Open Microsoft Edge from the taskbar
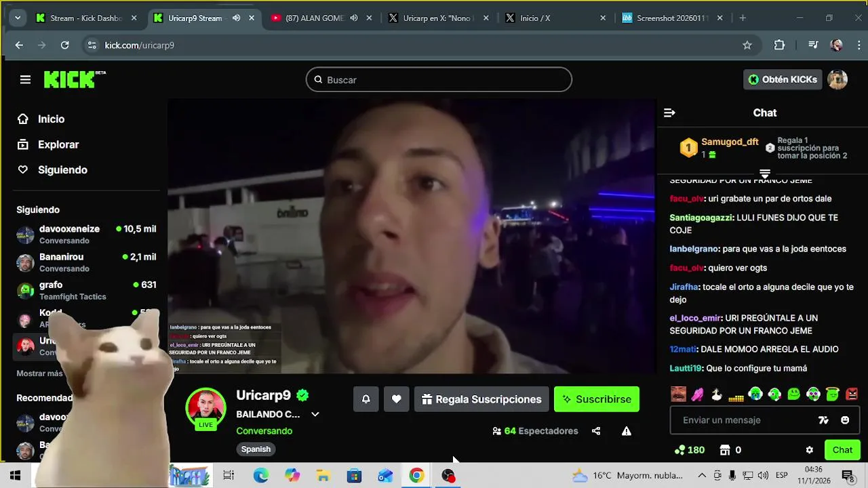868x488 pixels. [x=261, y=476]
